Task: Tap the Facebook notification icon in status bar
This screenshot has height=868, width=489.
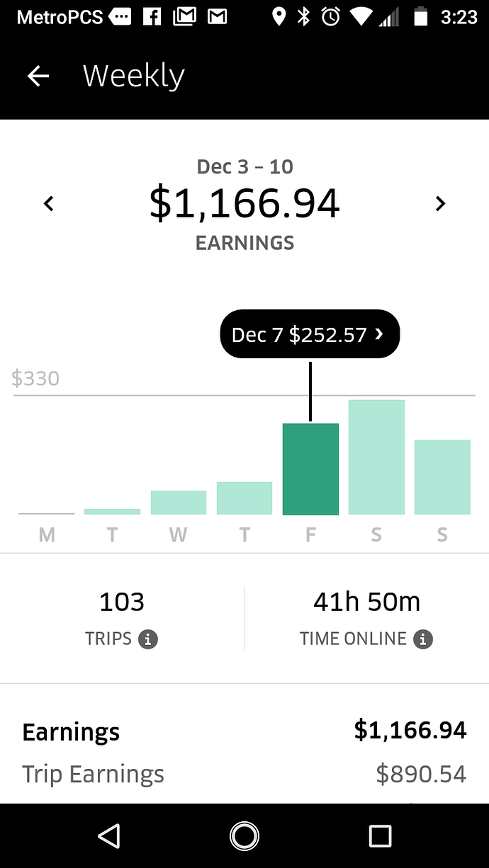Action: 152,17
